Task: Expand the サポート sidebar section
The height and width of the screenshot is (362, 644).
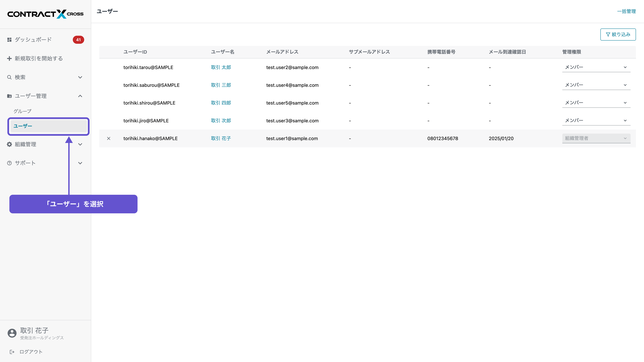Action: (80, 163)
